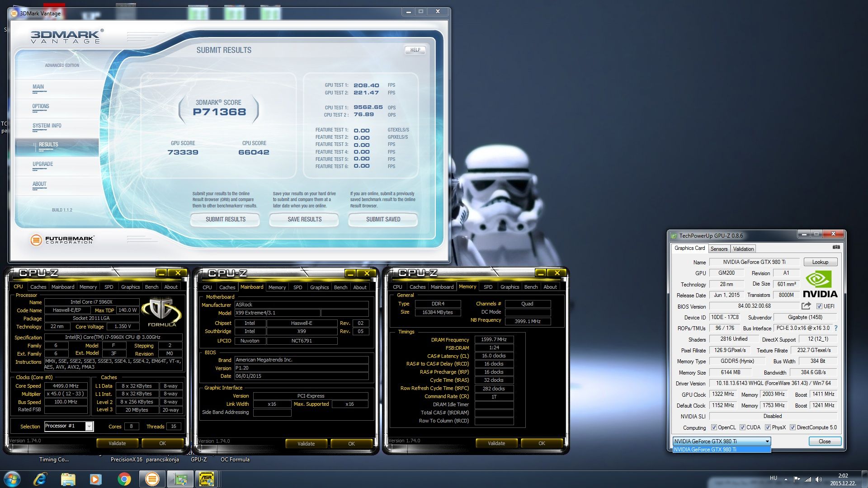Click the Bus Interface question mark icon
This screenshot has height=488, width=868.
point(835,328)
